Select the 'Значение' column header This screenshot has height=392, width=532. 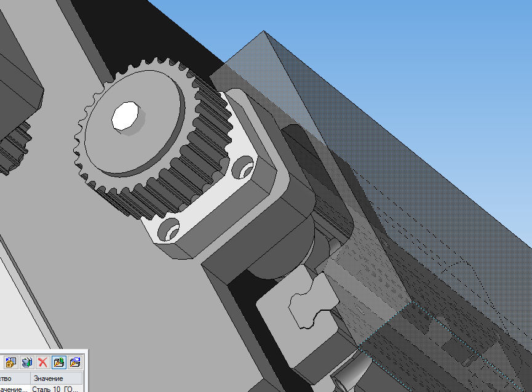pyautogui.click(x=57, y=378)
